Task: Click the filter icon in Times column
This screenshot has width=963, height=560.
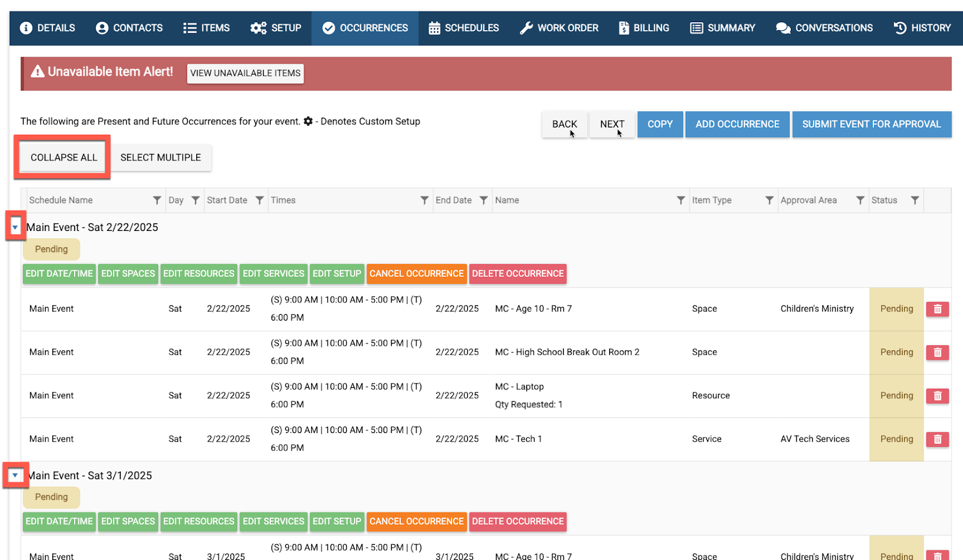Action: click(x=424, y=200)
